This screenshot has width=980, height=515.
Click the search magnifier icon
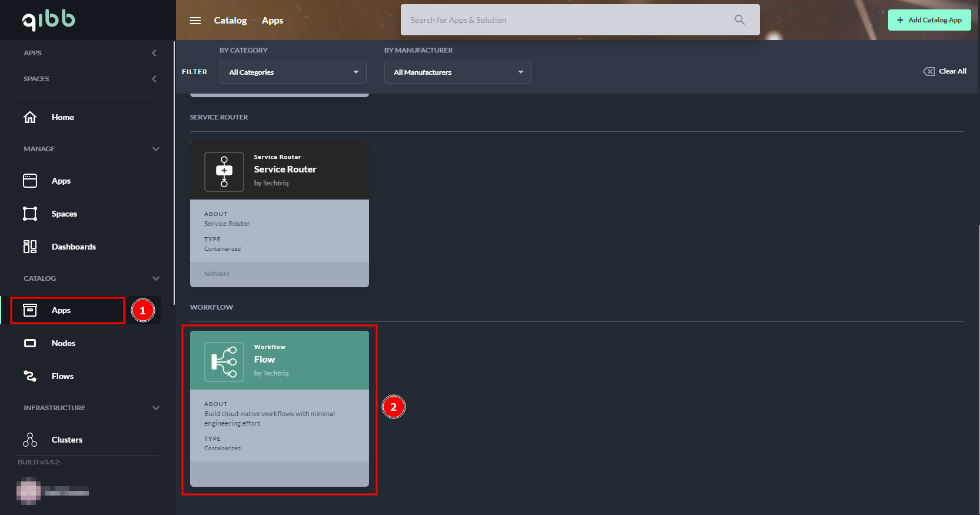click(740, 20)
